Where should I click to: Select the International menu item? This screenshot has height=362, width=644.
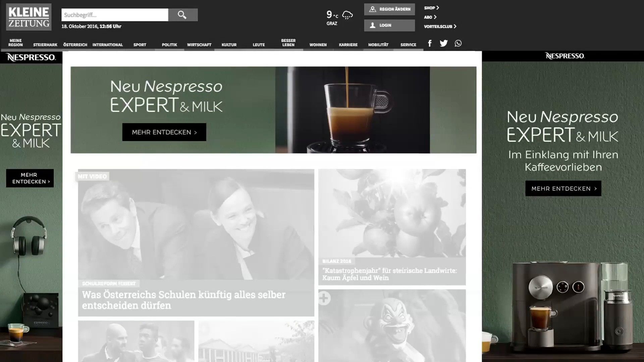coord(108,45)
